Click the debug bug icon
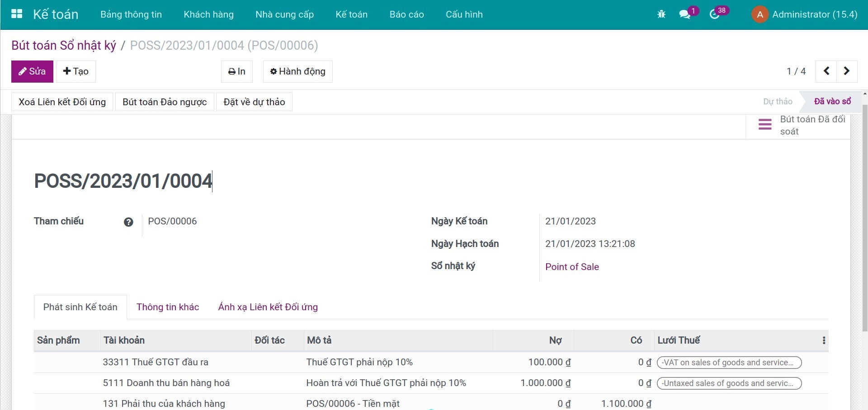Viewport: 868px width, 410px height. (661, 14)
